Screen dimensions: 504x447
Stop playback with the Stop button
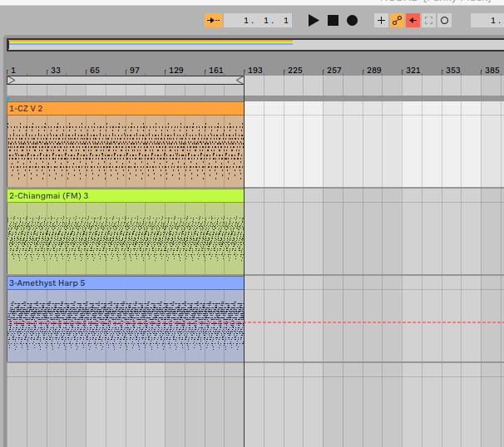click(333, 21)
